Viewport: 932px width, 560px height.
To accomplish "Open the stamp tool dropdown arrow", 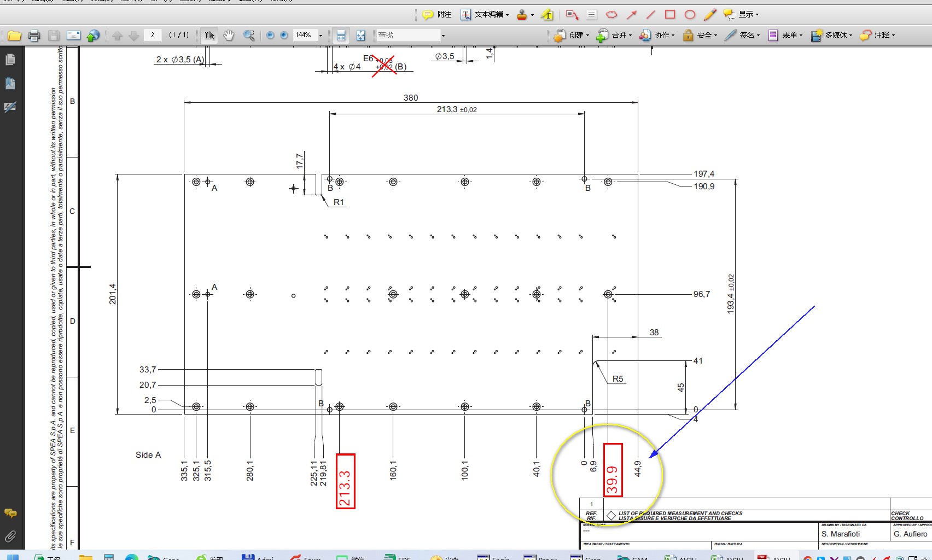I will coord(532,15).
